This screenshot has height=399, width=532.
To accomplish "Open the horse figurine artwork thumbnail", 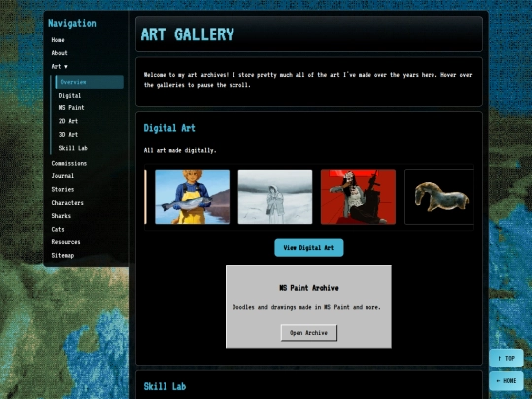I will pyautogui.click(x=438, y=197).
